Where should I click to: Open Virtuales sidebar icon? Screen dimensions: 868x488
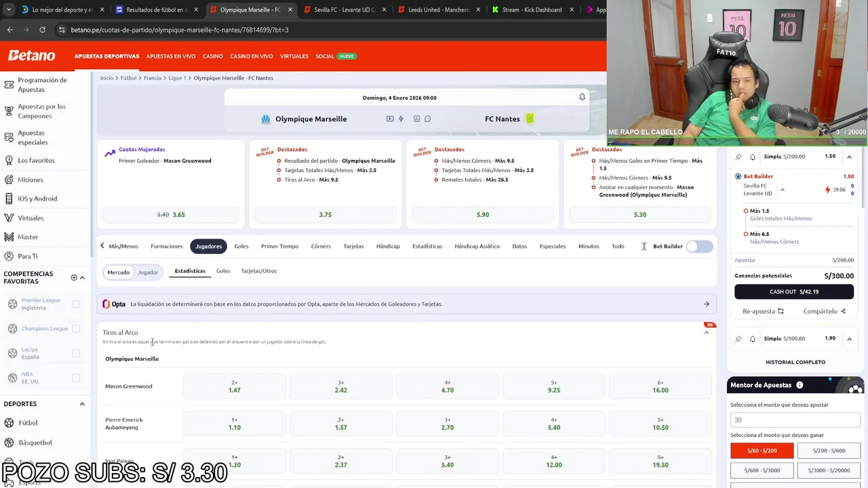pyautogui.click(x=9, y=218)
